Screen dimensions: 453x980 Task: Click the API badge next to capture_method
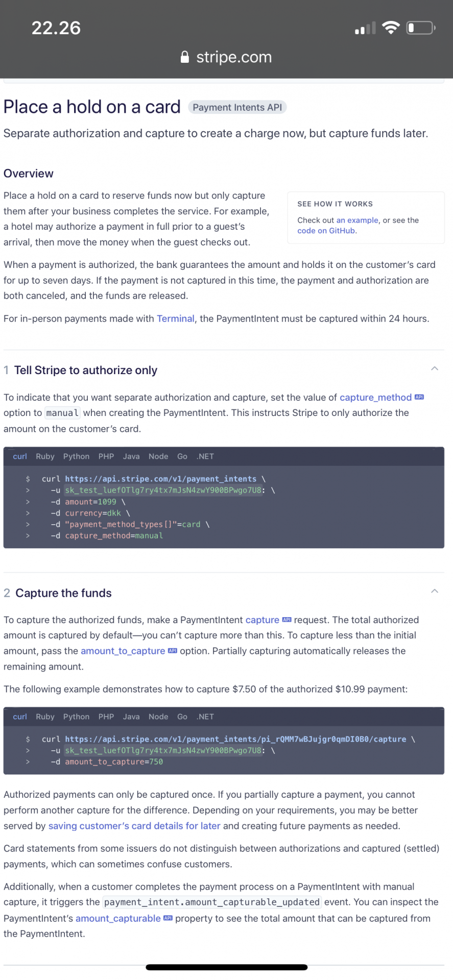tap(419, 397)
